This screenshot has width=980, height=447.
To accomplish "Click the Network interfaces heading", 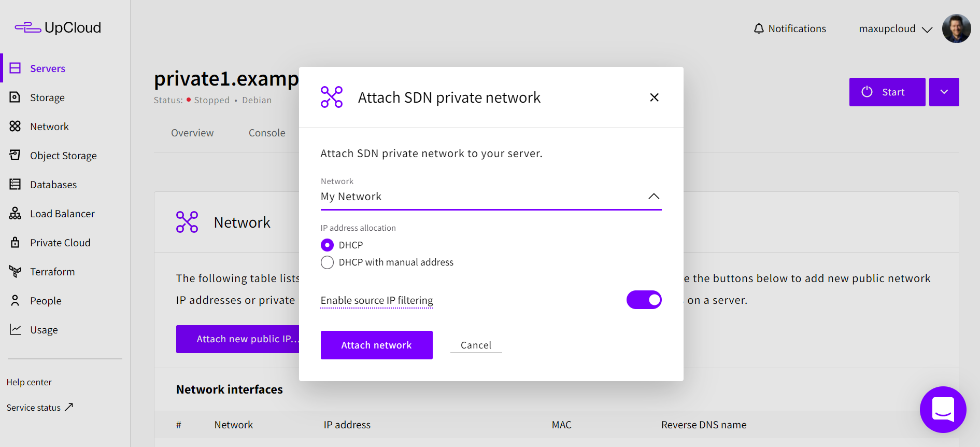I will (x=230, y=389).
